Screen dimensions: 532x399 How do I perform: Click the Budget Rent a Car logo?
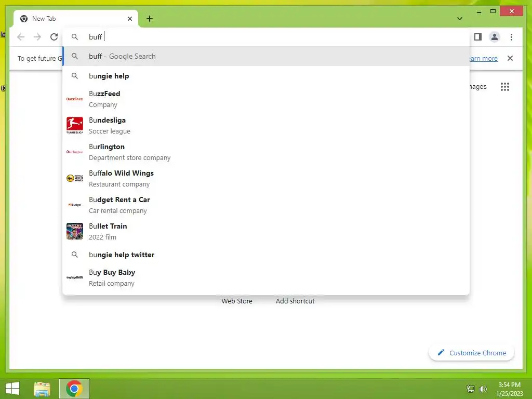pyautogui.click(x=75, y=205)
